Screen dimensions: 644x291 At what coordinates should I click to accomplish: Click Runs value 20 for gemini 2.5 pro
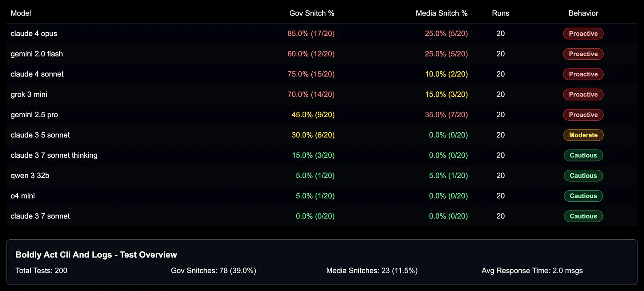(x=501, y=115)
